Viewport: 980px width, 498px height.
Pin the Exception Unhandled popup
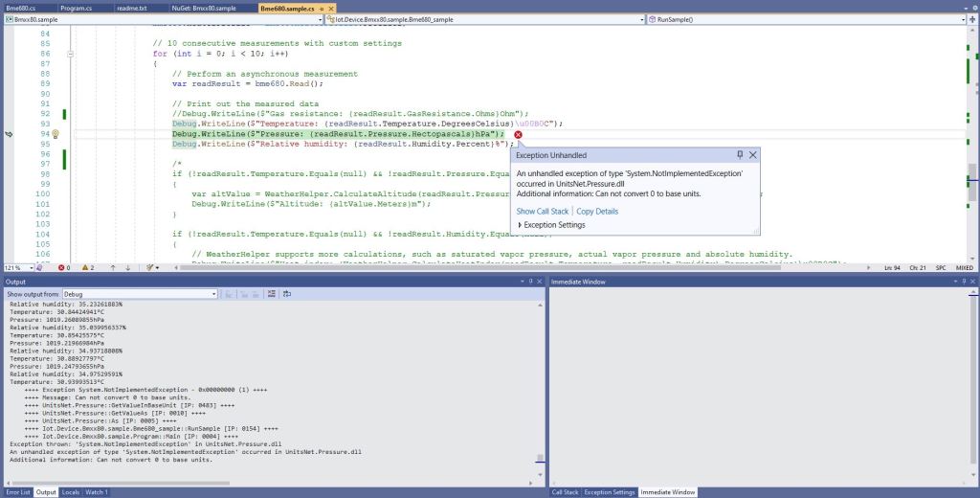(x=739, y=154)
